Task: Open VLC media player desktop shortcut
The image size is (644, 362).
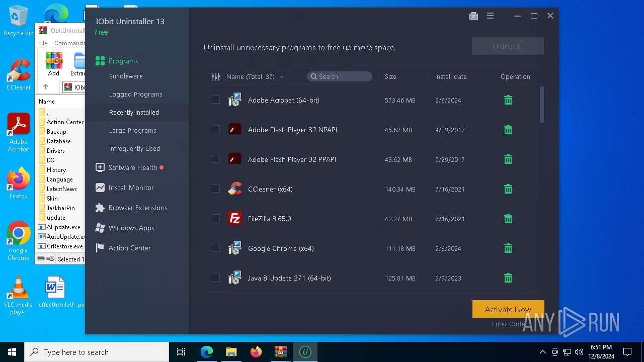Action: pyautogui.click(x=18, y=296)
